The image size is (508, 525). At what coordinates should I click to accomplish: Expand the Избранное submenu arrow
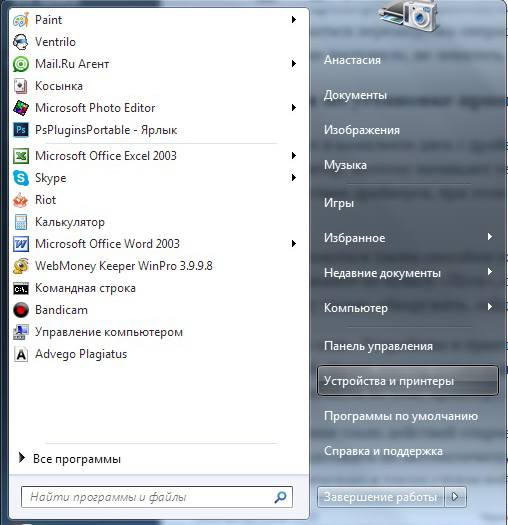coord(490,237)
